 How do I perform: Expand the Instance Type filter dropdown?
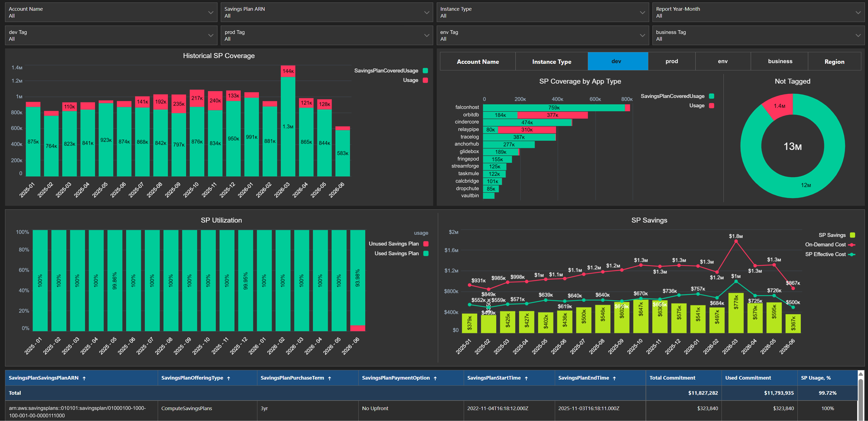[542, 12]
